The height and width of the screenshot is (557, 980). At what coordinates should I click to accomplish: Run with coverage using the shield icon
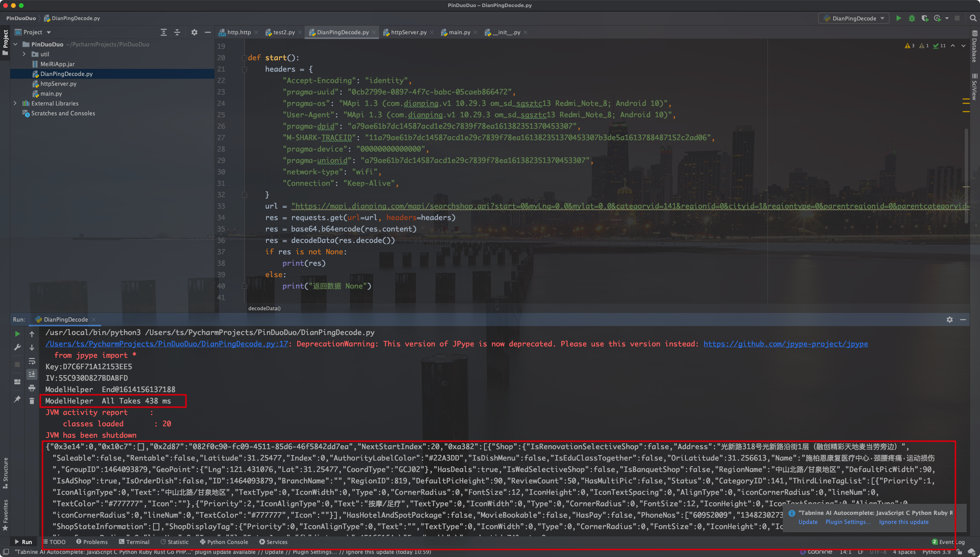[x=925, y=18]
